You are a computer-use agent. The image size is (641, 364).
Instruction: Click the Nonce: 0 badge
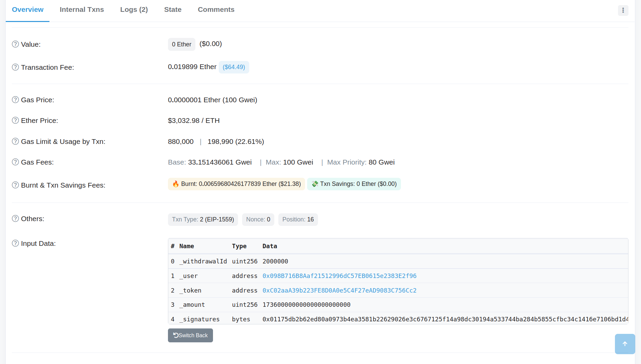click(258, 219)
